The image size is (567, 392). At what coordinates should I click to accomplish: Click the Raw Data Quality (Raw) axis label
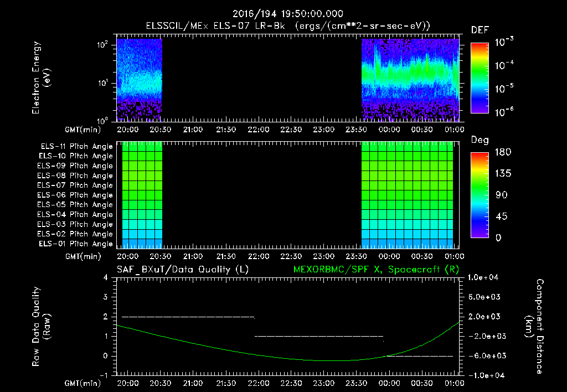(x=41, y=327)
